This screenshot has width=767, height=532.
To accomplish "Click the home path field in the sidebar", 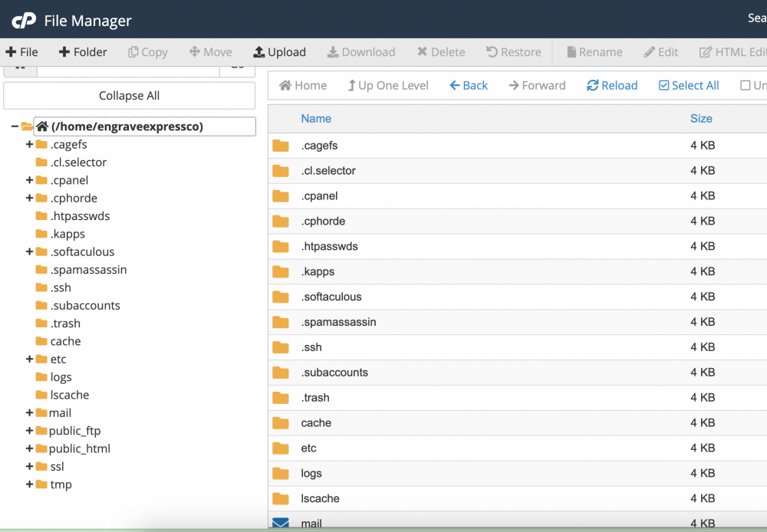I will pos(145,126).
